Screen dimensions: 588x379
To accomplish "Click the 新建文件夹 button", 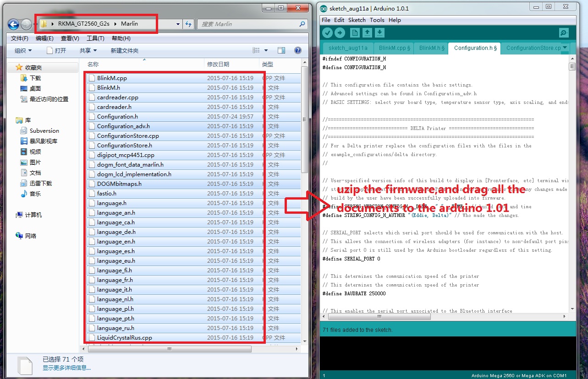I will 124,50.
